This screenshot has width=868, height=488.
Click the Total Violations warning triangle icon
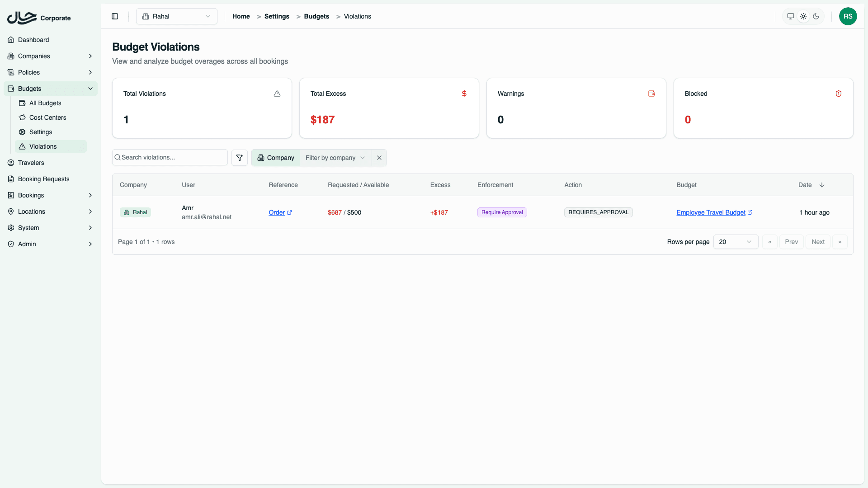(x=277, y=94)
